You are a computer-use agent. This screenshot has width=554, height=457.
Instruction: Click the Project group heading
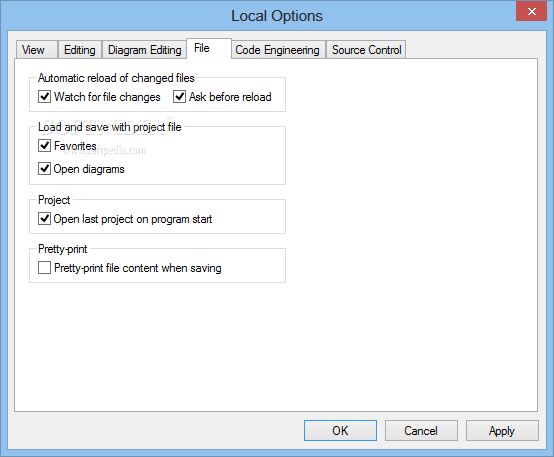[54, 200]
